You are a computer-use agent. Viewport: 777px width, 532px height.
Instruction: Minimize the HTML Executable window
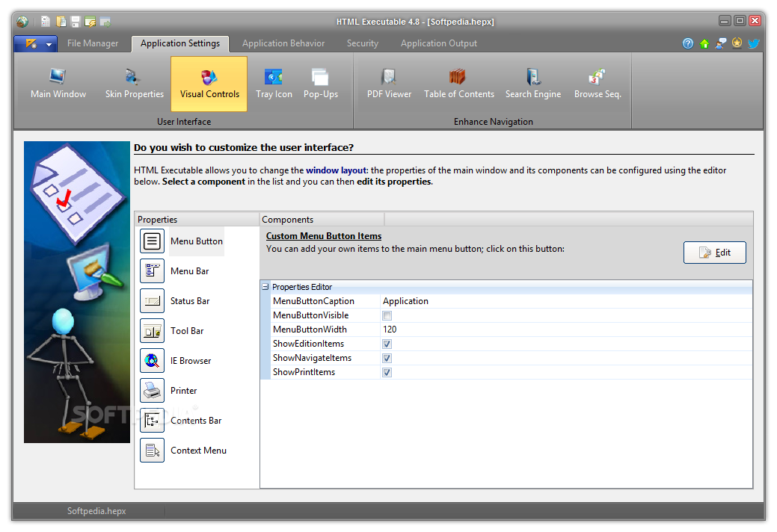click(725, 21)
